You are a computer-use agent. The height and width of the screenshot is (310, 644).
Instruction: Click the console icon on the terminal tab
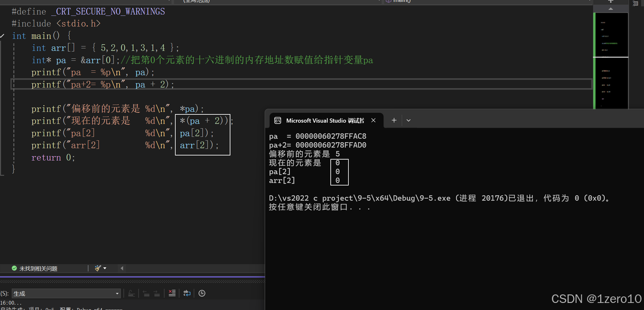coord(277,121)
